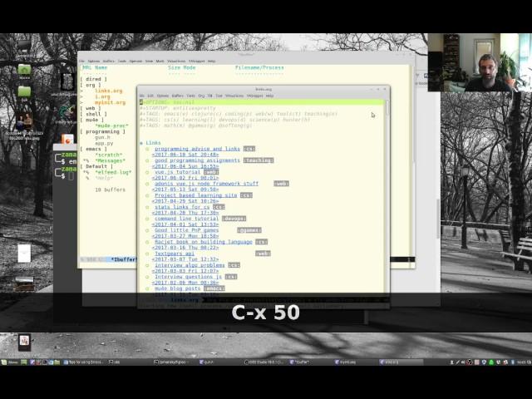Open Buffers menu in links.org window

(x=177, y=96)
